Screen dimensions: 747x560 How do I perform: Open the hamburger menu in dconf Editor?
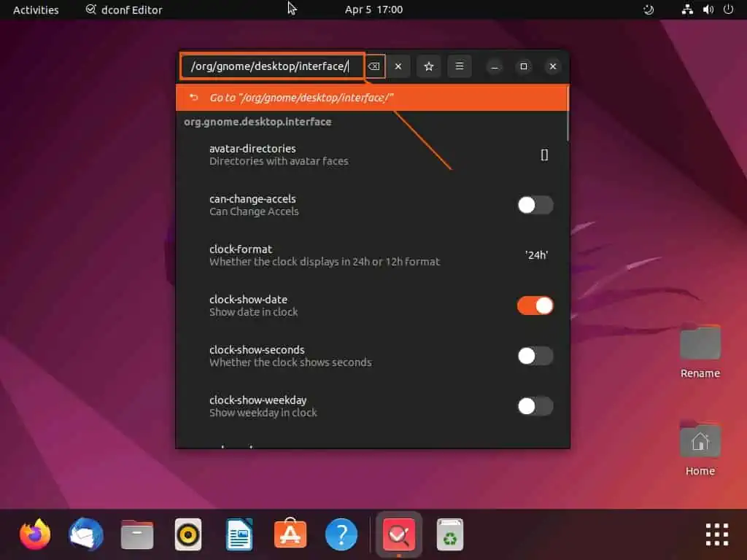tap(460, 66)
